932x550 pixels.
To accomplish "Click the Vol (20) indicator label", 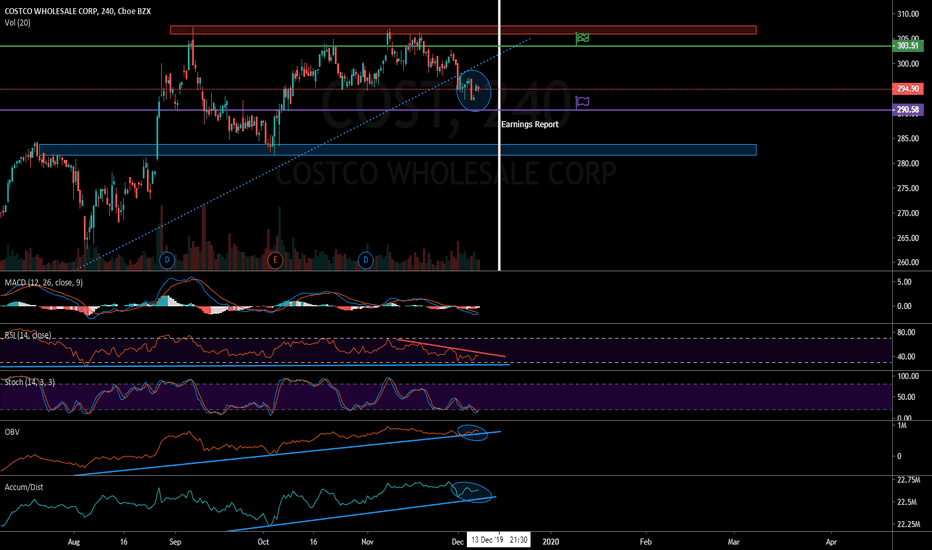I will click(x=17, y=23).
